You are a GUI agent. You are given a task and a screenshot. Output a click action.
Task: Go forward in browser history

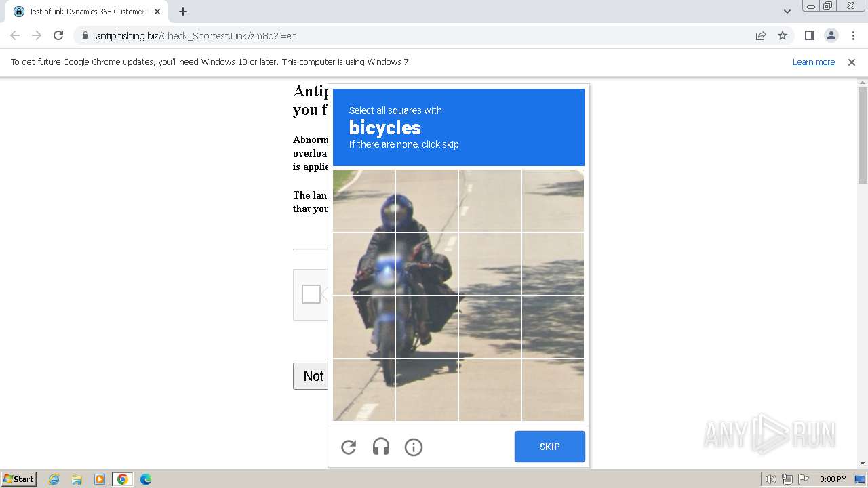37,35
